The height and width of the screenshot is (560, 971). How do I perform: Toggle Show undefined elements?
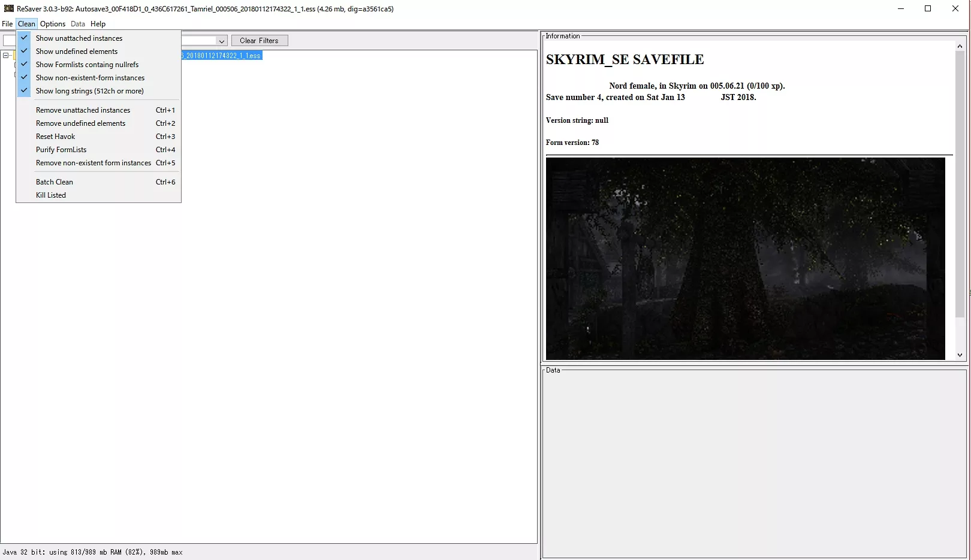99,52
